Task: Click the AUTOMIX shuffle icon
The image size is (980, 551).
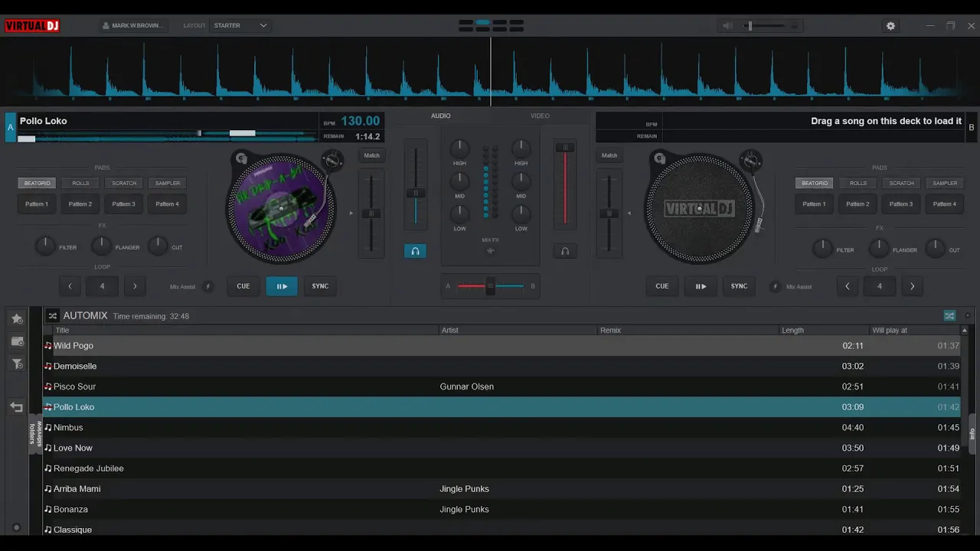Action: (x=53, y=315)
